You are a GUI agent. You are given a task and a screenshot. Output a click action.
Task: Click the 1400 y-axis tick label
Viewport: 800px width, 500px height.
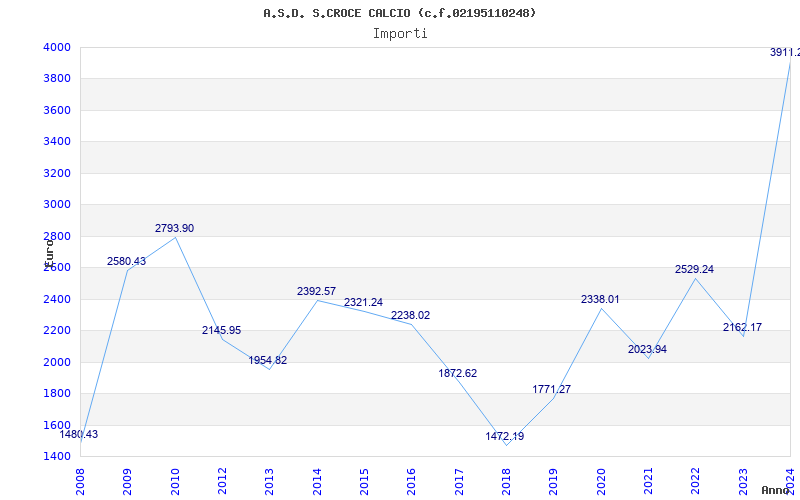click(x=57, y=457)
